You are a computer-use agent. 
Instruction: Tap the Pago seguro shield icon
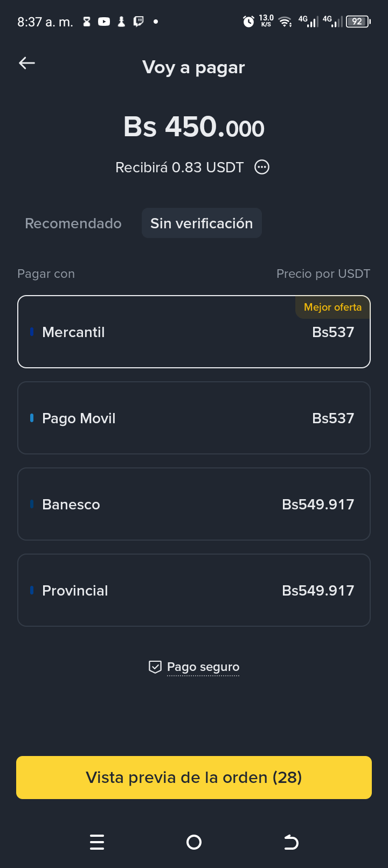pos(155,667)
